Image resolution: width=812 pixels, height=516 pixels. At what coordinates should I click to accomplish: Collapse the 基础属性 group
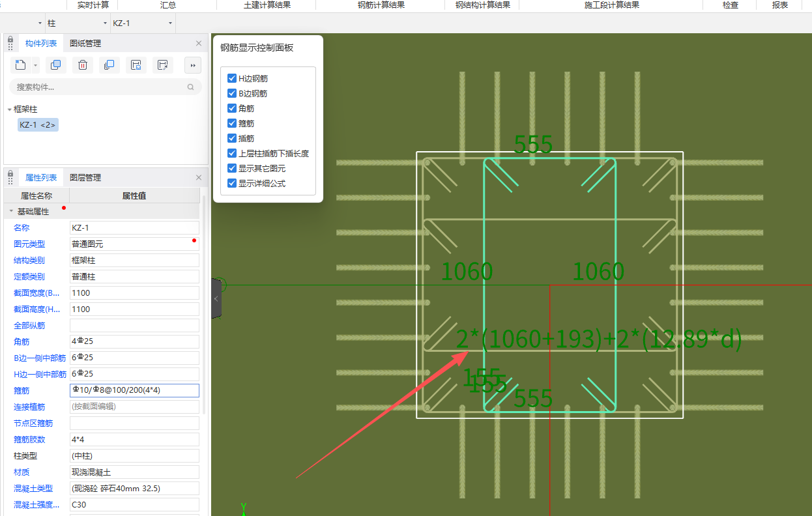[x=11, y=212]
